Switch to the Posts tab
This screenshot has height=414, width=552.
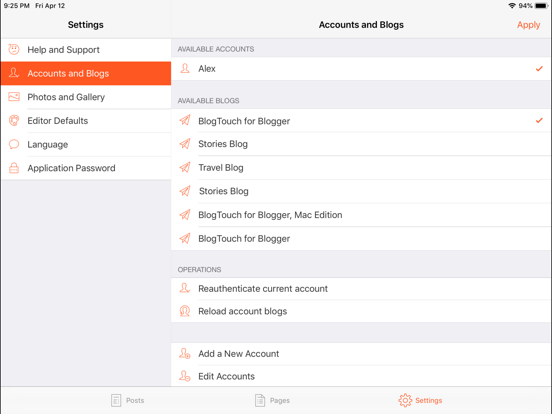[127, 400]
